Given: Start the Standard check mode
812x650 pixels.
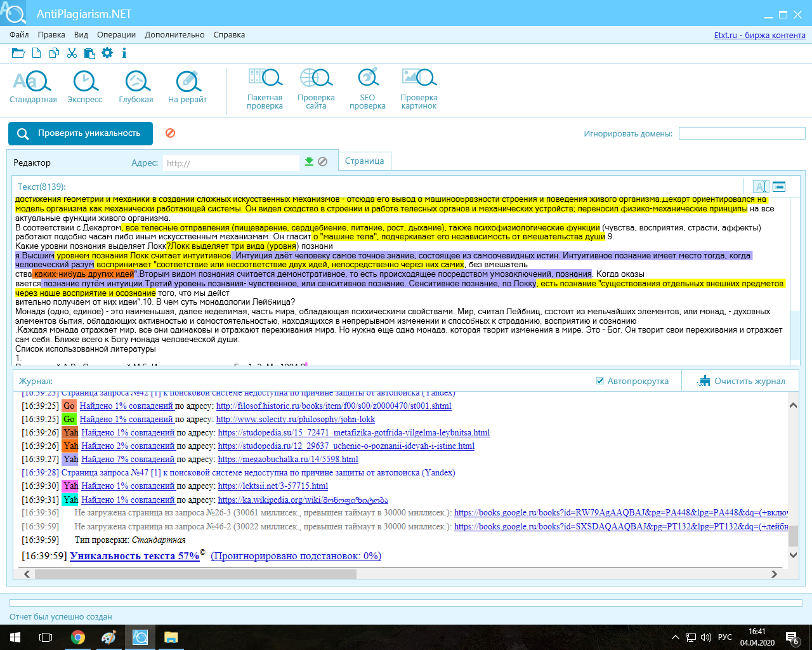Looking at the screenshot, I should pyautogui.click(x=33, y=87).
